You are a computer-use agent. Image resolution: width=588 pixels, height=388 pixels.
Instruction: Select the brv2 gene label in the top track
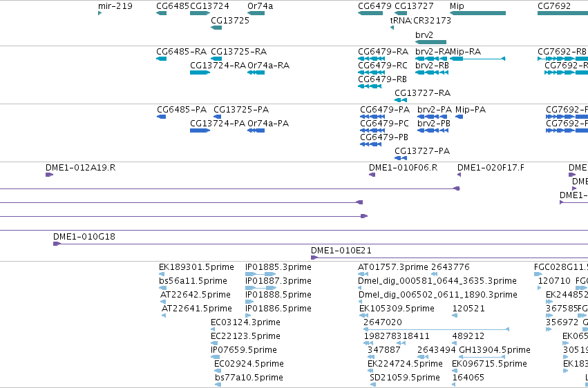point(424,35)
